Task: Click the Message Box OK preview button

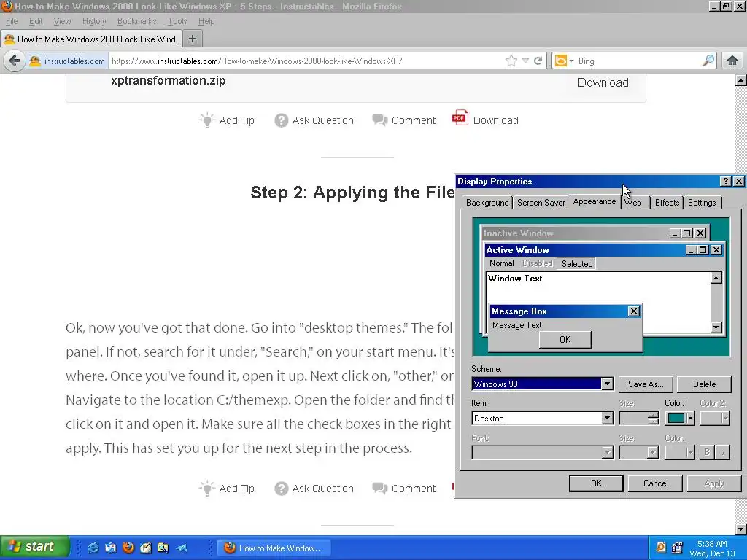Action: pos(565,340)
